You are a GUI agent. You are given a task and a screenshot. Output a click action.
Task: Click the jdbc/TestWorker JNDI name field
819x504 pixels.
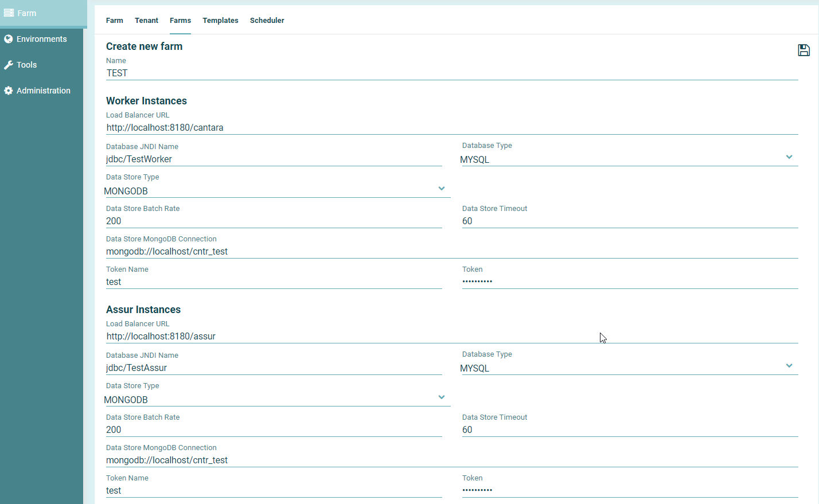point(274,159)
